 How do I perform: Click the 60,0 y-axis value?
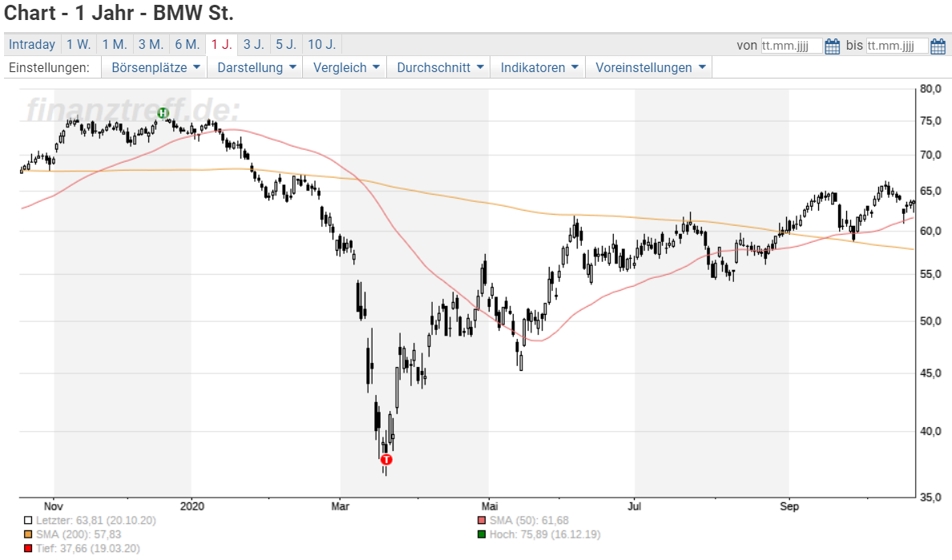(930, 232)
